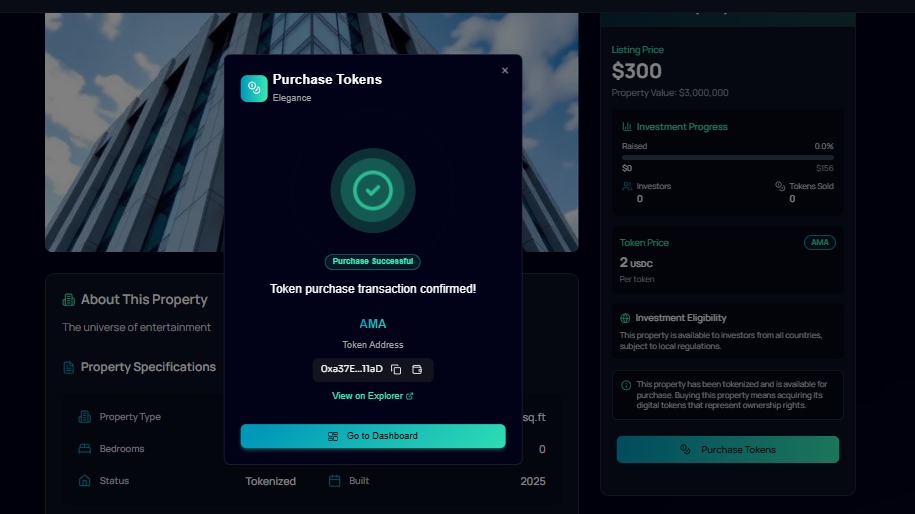Screen dimensions: 915x514
Task: Copy the token address 0xa37E...11aD
Action: click(396, 369)
